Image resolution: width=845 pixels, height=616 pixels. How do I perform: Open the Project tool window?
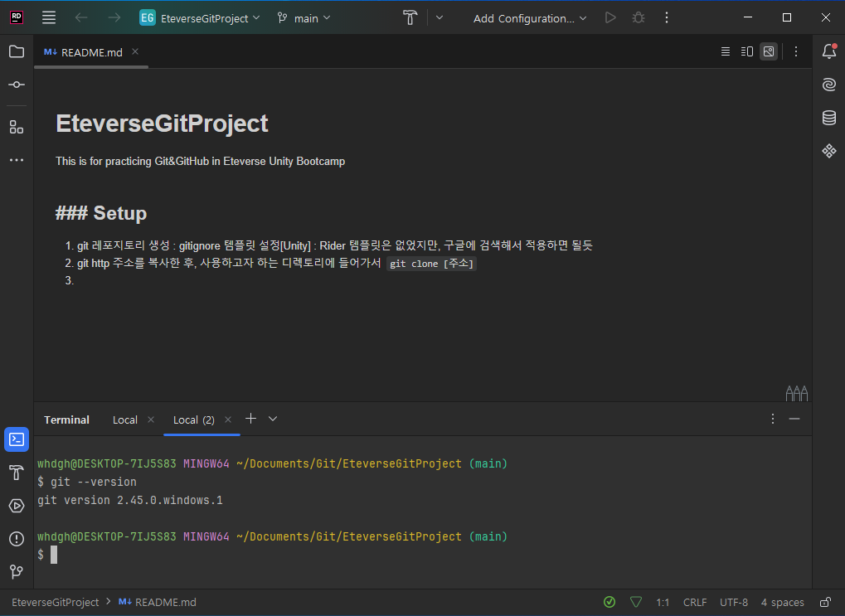tap(16, 51)
